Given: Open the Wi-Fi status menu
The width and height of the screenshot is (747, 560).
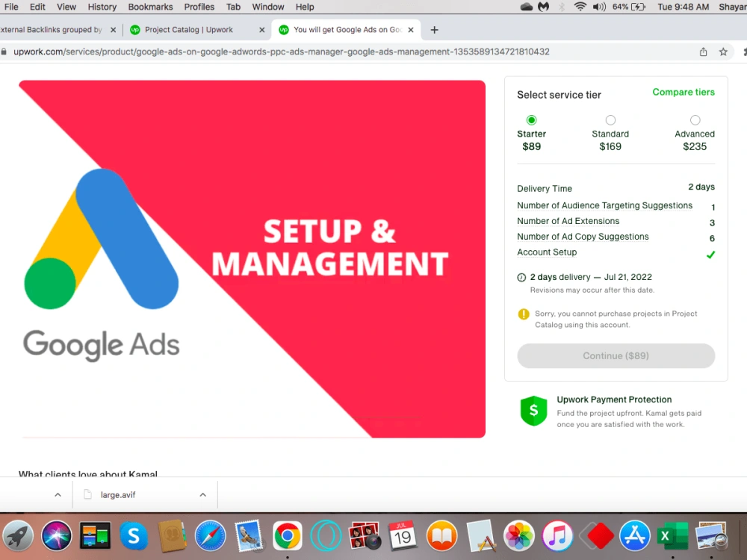Looking at the screenshot, I should [x=580, y=7].
